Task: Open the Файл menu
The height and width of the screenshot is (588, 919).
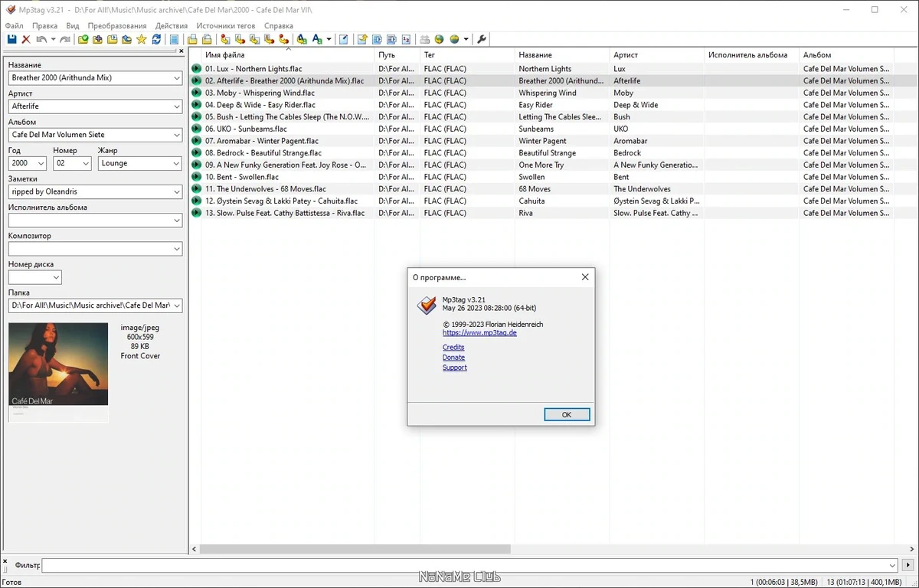Action: click(x=14, y=26)
